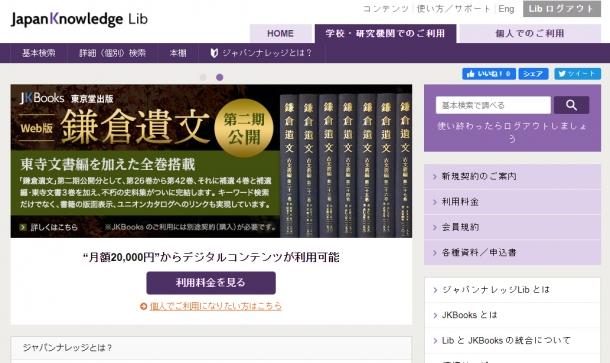Screen dimensions: 610x363
Task: Focus the 基本検索で調べる search field
Action: click(493, 105)
